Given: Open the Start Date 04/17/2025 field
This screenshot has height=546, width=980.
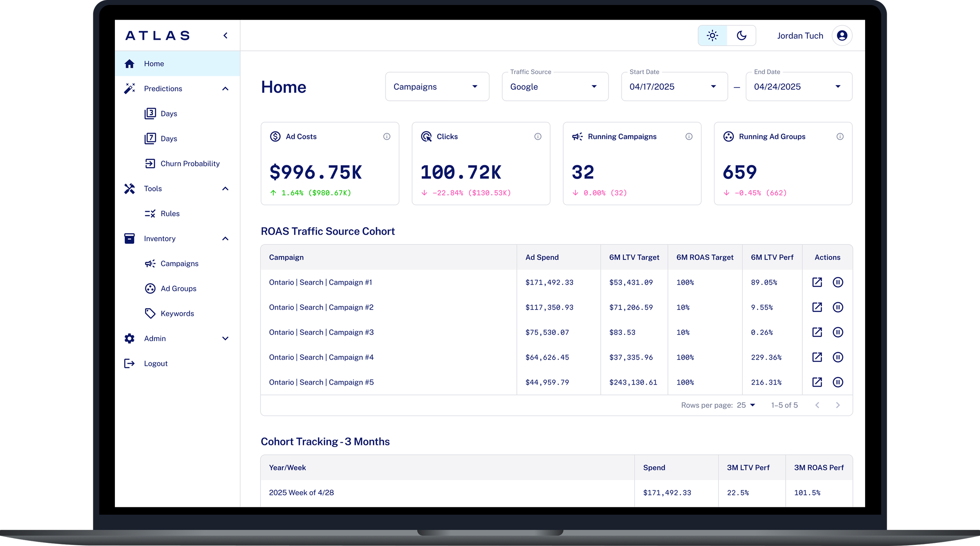Looking at the screenshot, I should [674, 87].
